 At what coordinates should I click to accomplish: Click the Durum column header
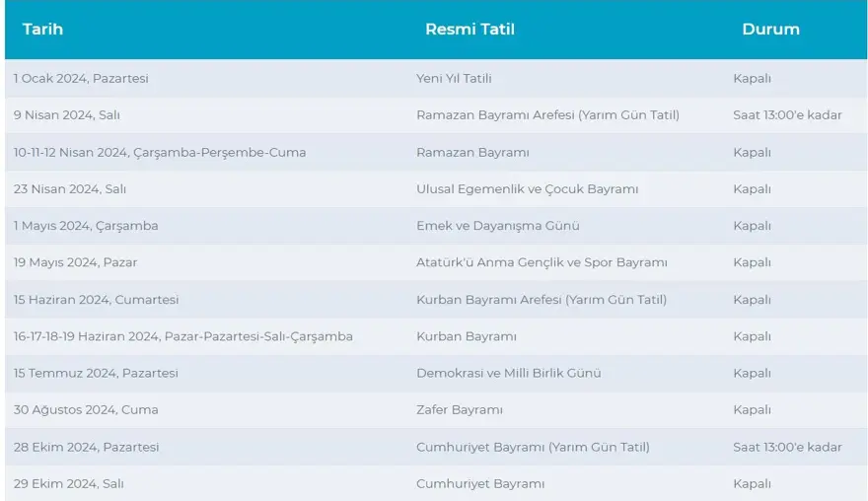pyautogui.click(x=770, y=30)
